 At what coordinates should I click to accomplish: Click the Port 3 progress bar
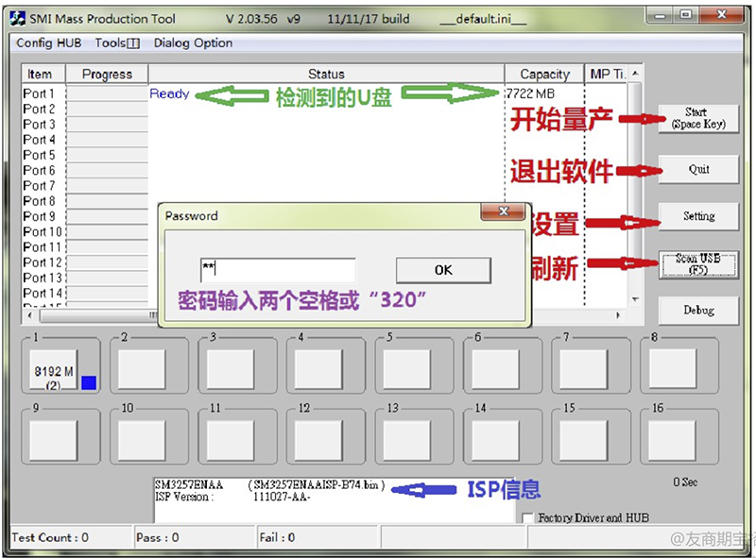pyautogui.click(x=107, y=125)
